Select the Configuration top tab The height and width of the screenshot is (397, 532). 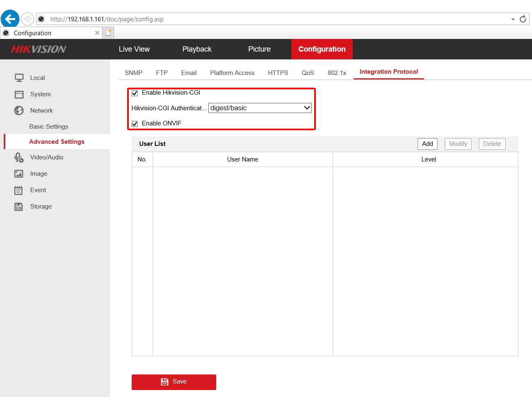point(322,49)
